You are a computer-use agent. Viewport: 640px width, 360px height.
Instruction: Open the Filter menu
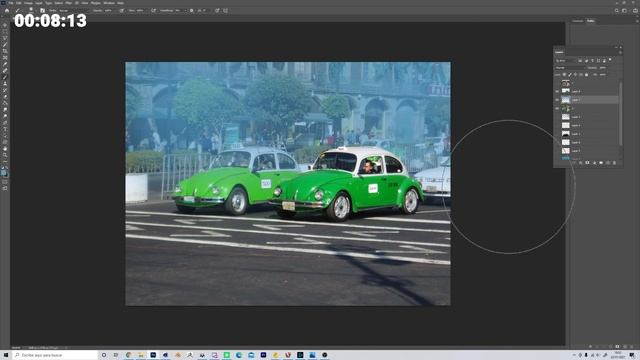coord(68,3)
